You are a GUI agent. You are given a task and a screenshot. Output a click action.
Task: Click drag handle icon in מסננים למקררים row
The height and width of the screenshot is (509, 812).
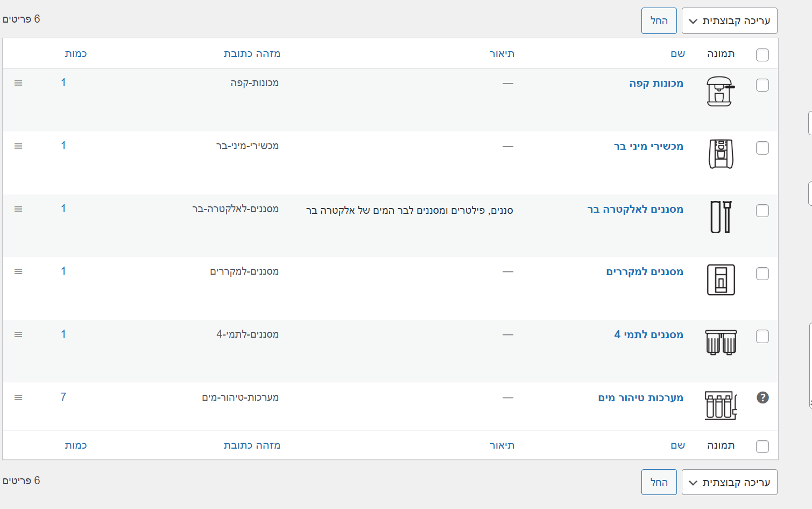pos(18,271)
